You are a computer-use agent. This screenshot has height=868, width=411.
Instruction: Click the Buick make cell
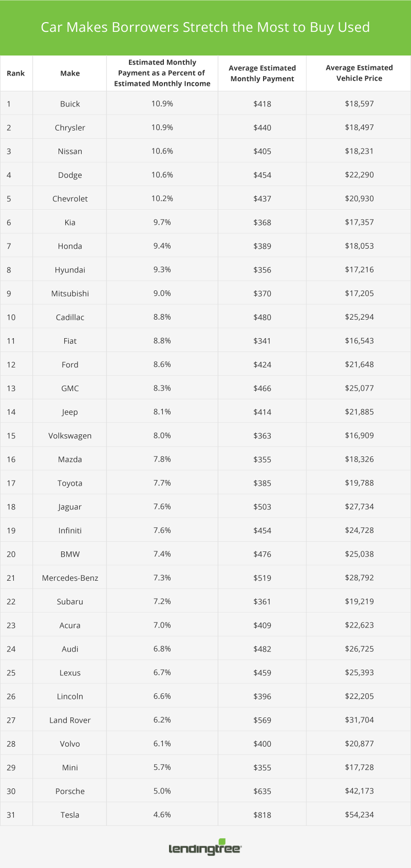pos(70,104)
